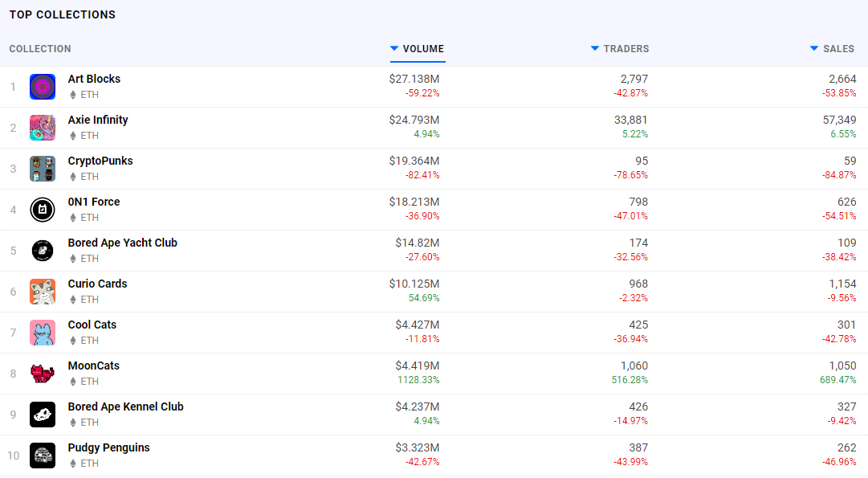Image resolution: width=868 pixels, height=478 pixels.
Task: Sort by Volume using its arrow
Action: point(394,49)
